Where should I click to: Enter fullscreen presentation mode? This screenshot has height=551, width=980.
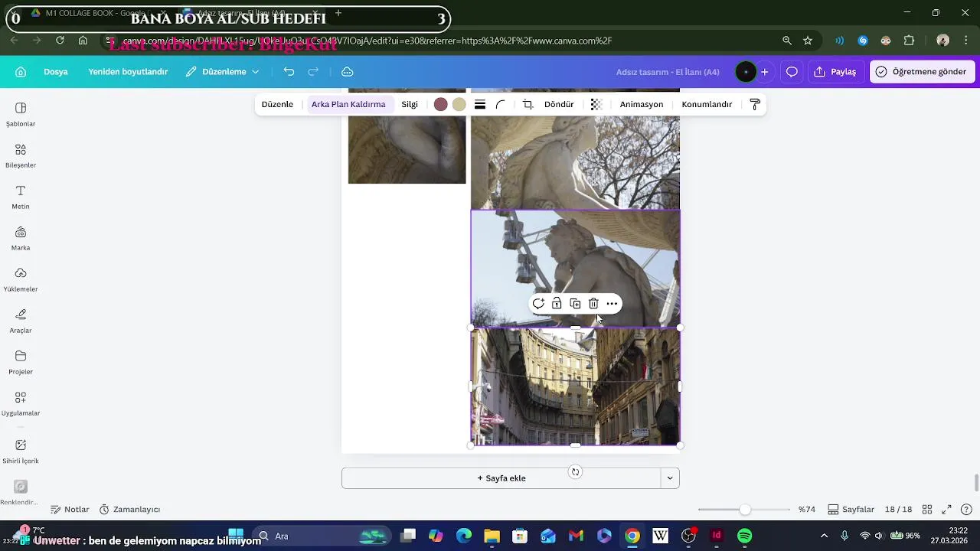point(946,510)
